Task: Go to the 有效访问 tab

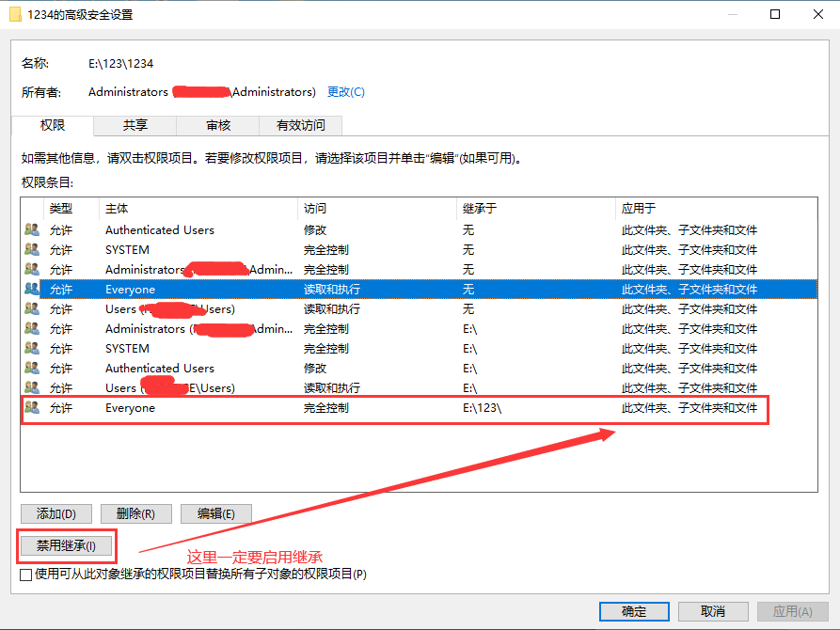Action: coord(301,125)
